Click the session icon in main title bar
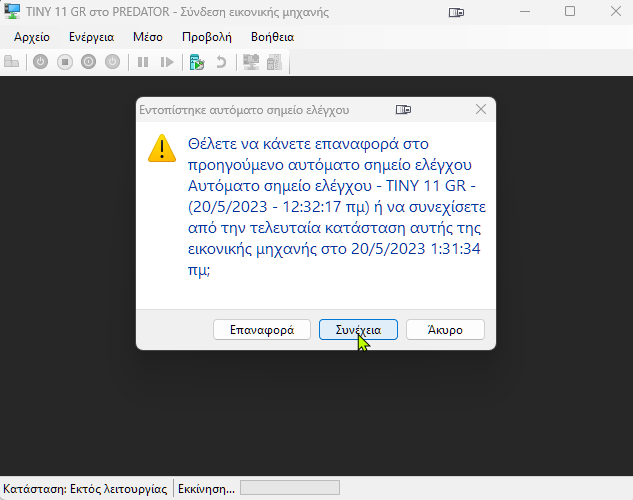 pos(456,13)
